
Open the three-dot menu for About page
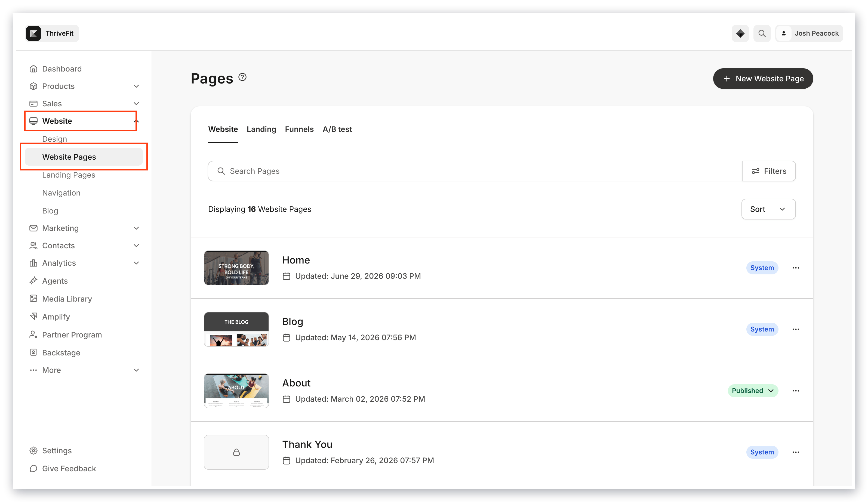point(796,391)
